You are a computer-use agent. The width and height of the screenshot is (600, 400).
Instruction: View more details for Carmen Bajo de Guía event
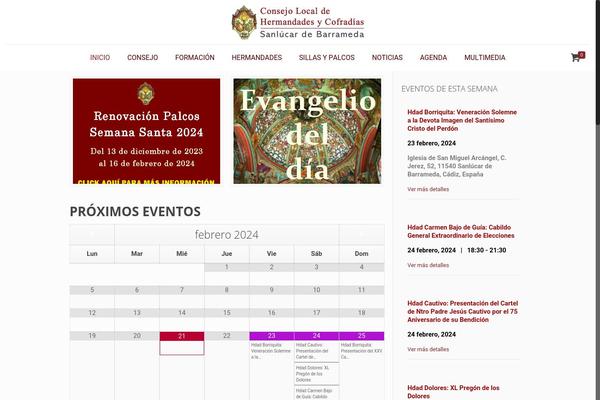click(x=428, y=265)
